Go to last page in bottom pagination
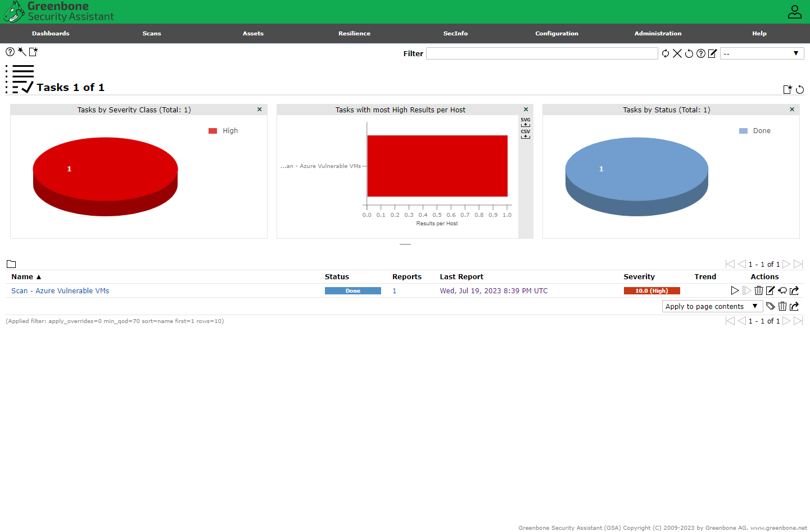This screenshot has height=532, width=810. [798, 321]
